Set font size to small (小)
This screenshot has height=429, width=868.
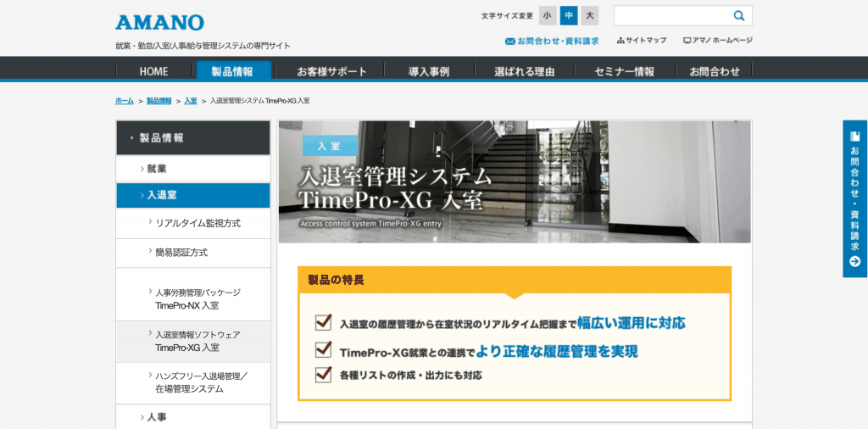[548, 15]
